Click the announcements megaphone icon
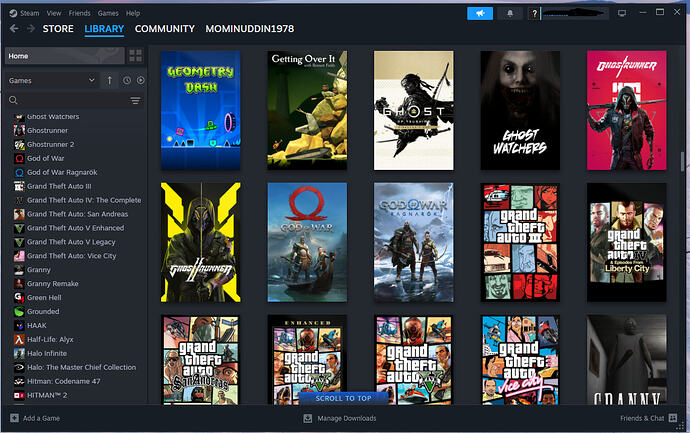 (480, 14)
